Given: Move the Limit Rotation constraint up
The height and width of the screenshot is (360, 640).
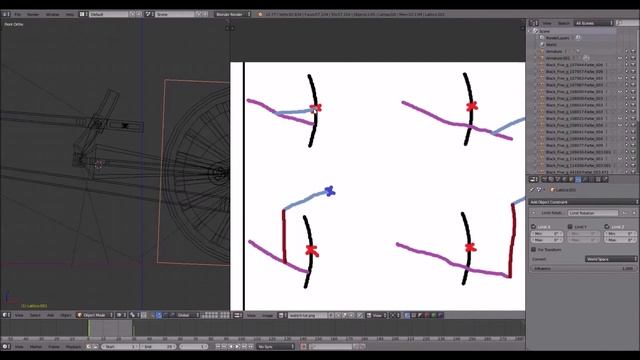Looking at the screenshot, I should coord(624,213).
